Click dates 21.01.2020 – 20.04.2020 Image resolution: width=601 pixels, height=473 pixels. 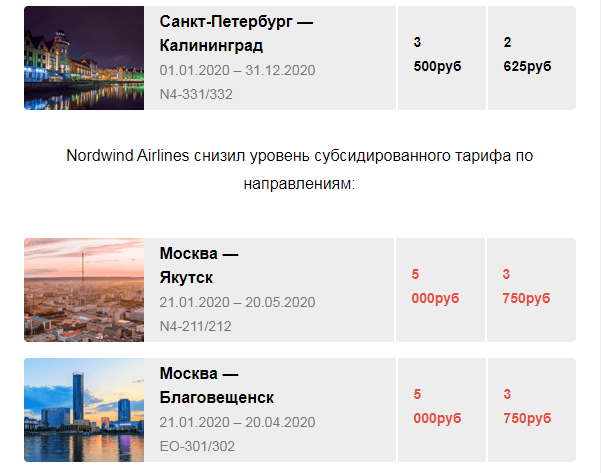(x=237, y=422)
